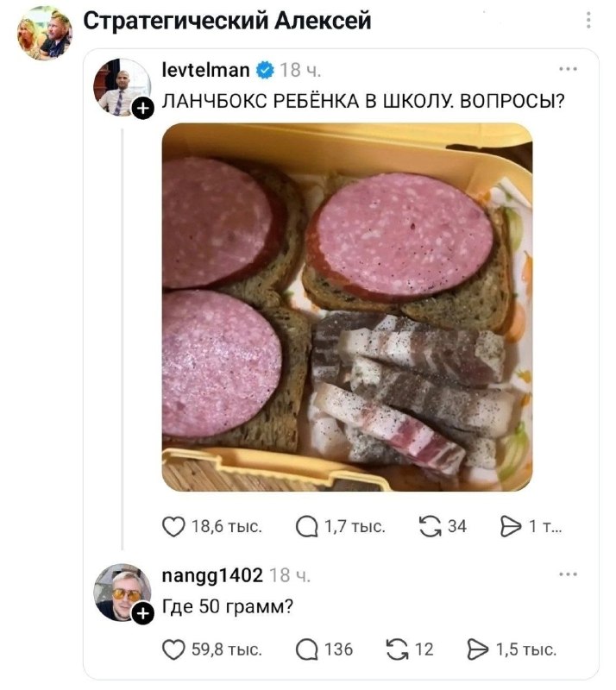This screenshot has height=690, width=616.
Task: Open more options for nangg1402's reply
Action: (568, 574)
